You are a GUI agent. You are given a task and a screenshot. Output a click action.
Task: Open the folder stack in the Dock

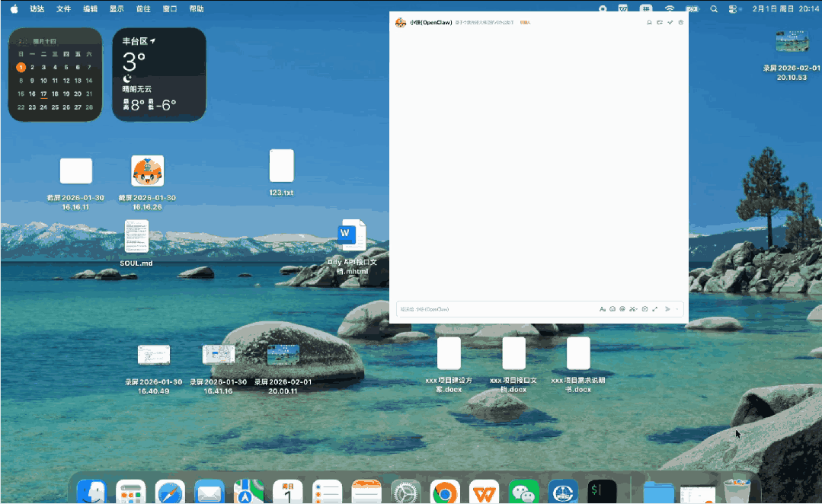pyautogui.click(x=658, y=493)
